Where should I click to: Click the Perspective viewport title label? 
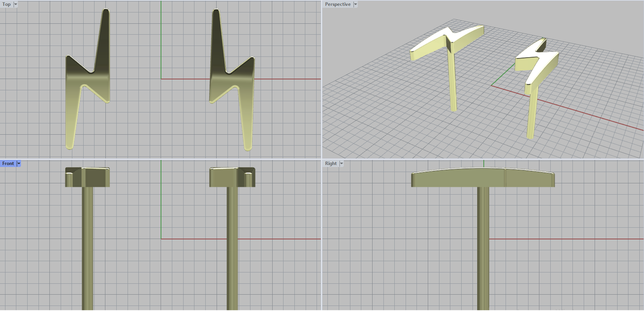click(x=338, y=4)
